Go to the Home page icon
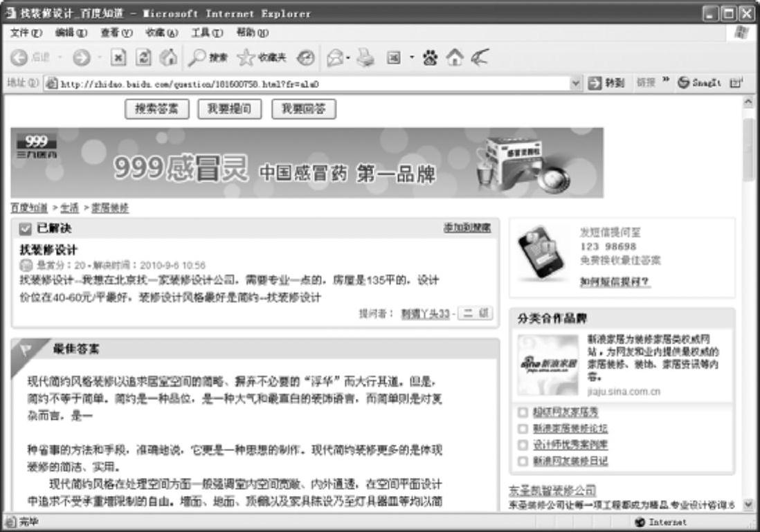The height and width of the screenshot is (532, 760). point(168,57)
